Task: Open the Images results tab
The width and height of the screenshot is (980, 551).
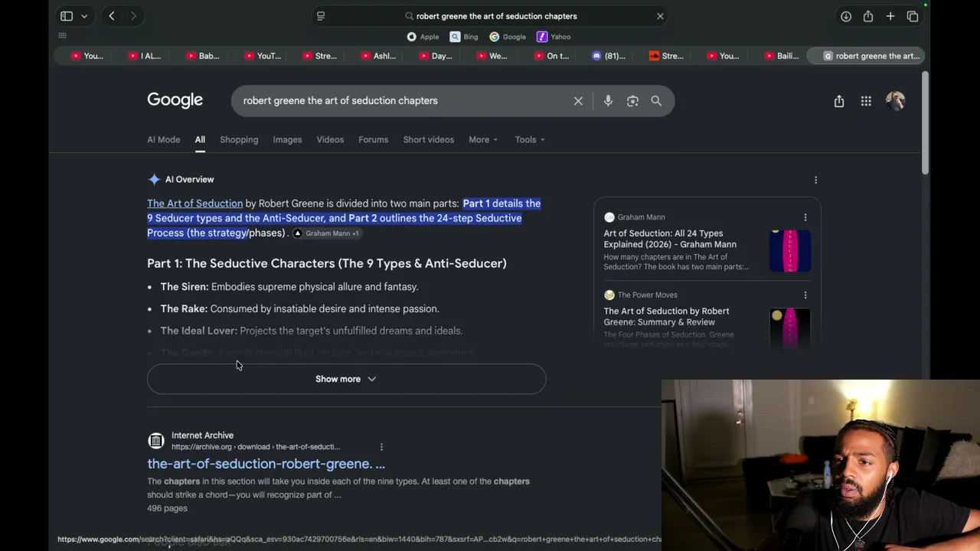Action: click(287, 140)
